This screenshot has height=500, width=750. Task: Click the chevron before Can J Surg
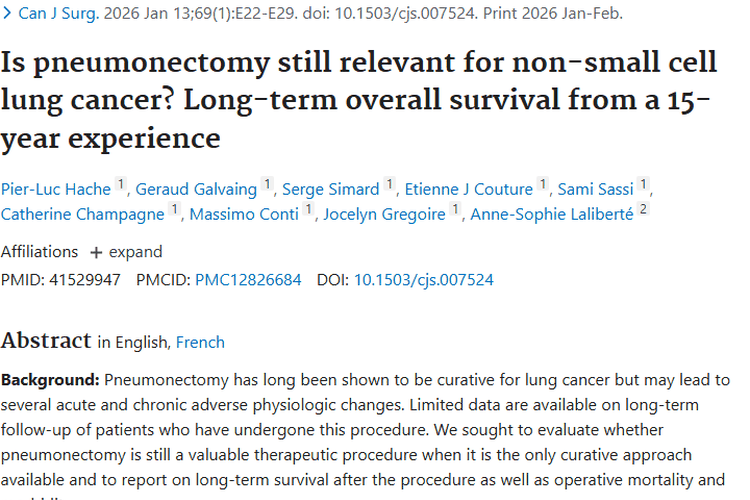coord(7,15)
